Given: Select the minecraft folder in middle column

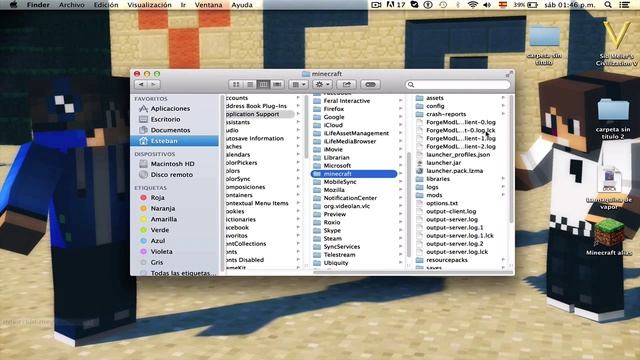Looking at the screenshot, I should [x=354, y=174].
